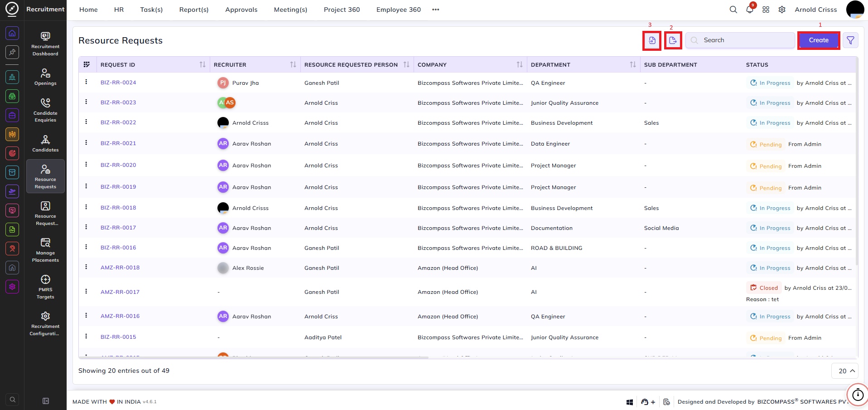
Task: Open the Meeting(s) menu
Action: click(x=290, y=10)
